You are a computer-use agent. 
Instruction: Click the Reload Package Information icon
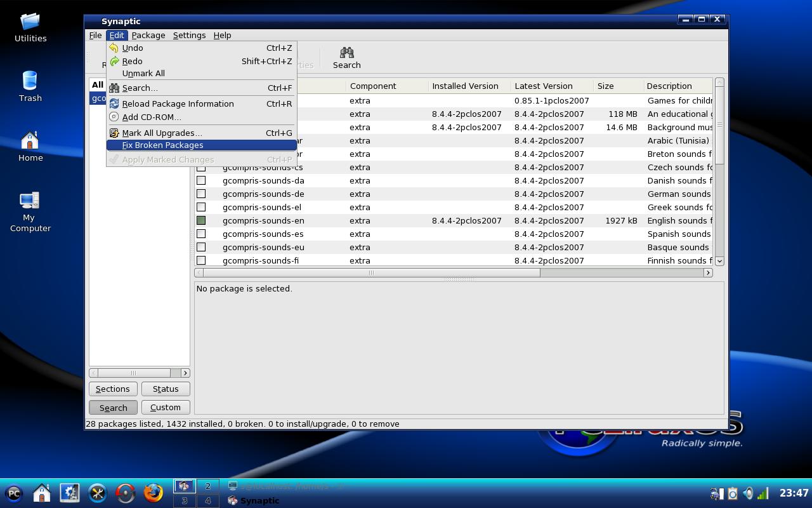tap(114, 104)
